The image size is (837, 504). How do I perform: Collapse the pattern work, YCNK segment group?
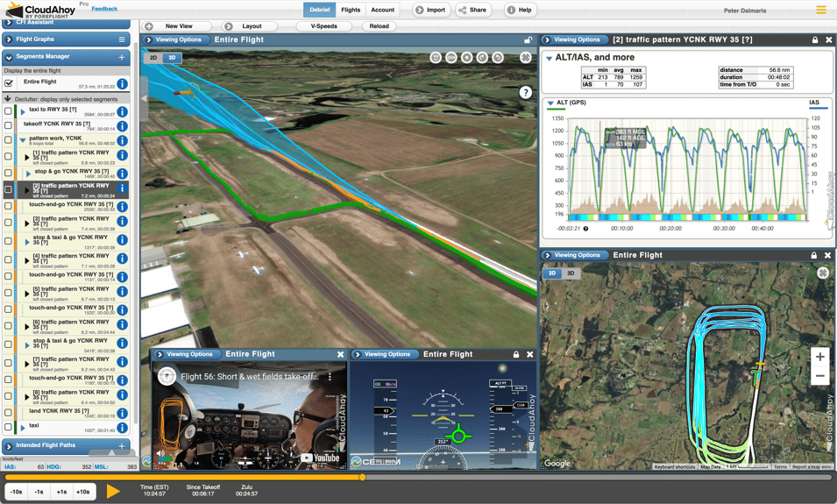(23, 140)
